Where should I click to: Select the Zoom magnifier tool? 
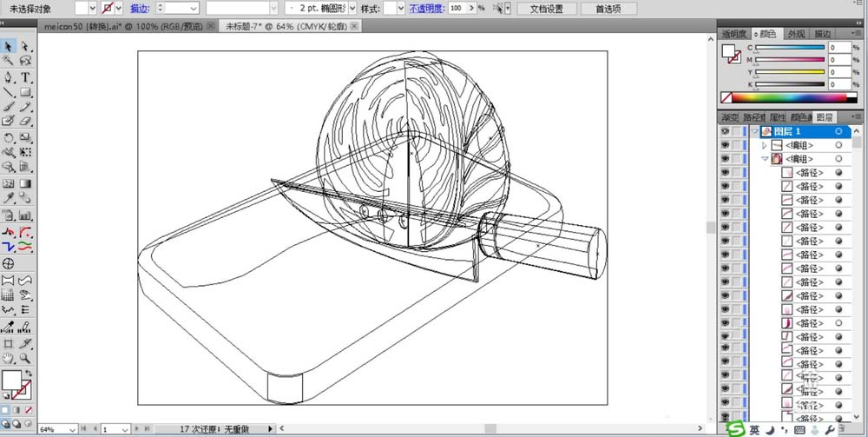click(x=25, y=358)
